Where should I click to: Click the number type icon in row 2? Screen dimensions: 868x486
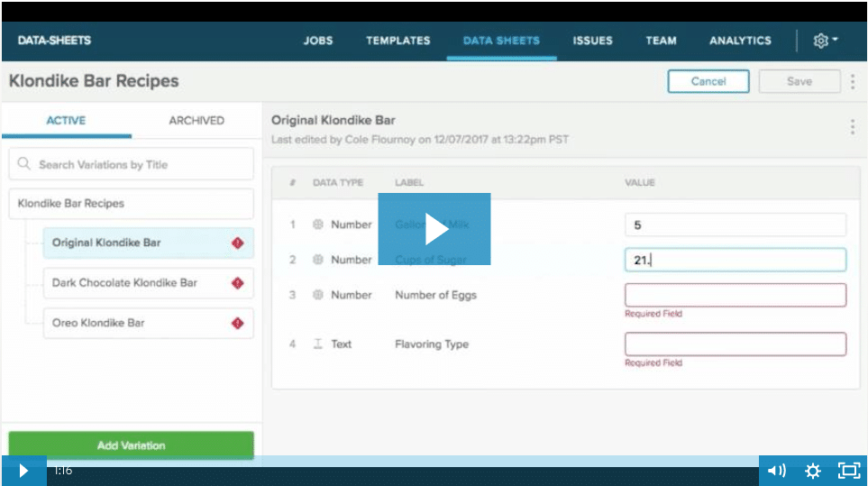[318, 259]
